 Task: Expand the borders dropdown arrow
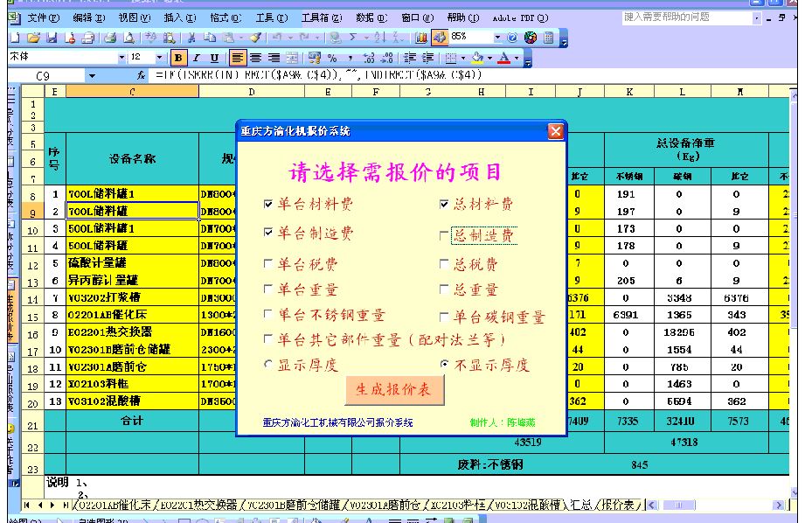463,58
